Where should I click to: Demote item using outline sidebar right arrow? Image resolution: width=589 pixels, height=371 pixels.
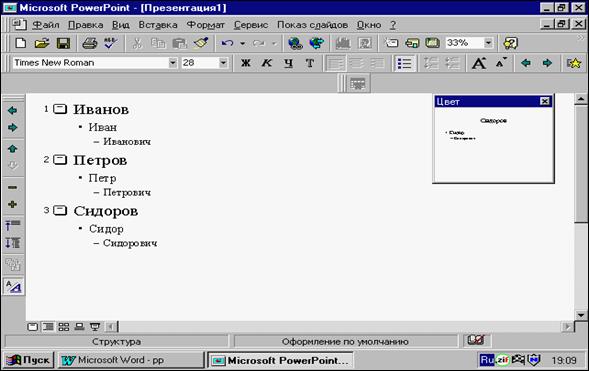(12, 127)
